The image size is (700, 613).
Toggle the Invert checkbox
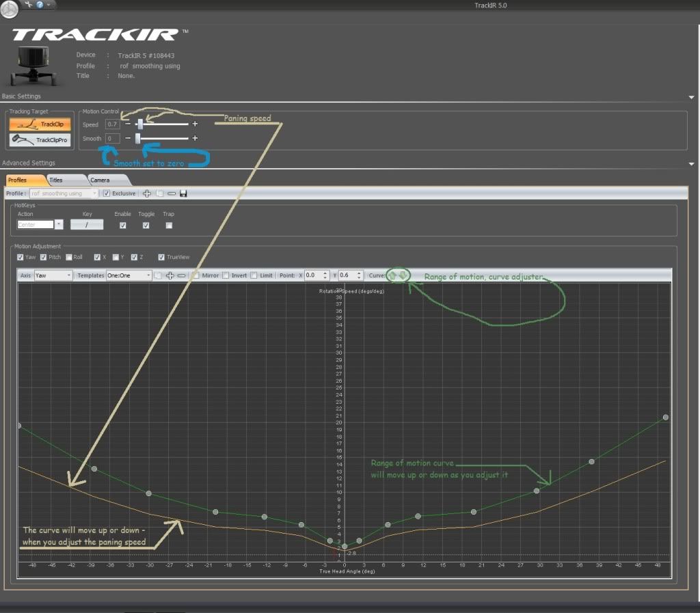tap(226, 275)
